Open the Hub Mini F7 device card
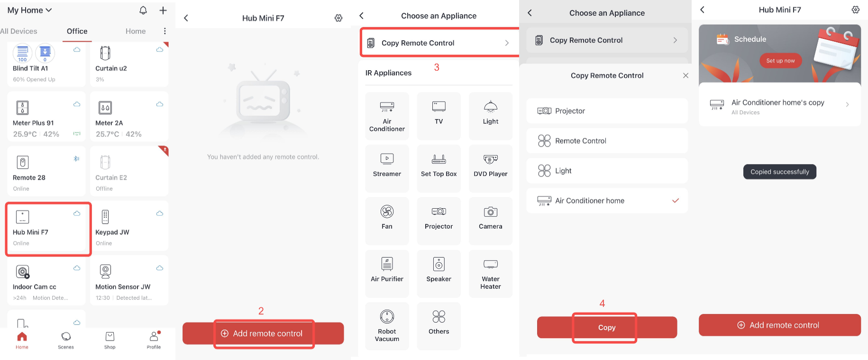Viewport: 868px width, 360px height. pyautogui.click(x=48, y=230)
